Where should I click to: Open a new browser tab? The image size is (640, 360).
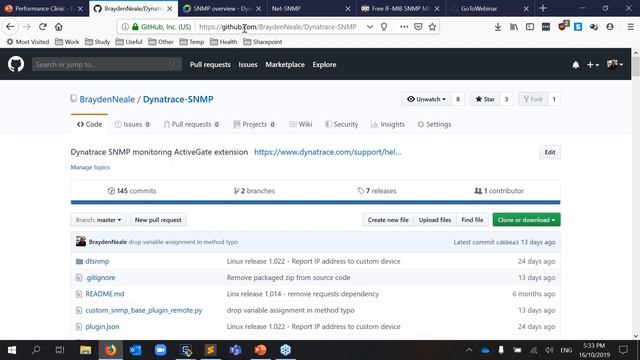543,9
